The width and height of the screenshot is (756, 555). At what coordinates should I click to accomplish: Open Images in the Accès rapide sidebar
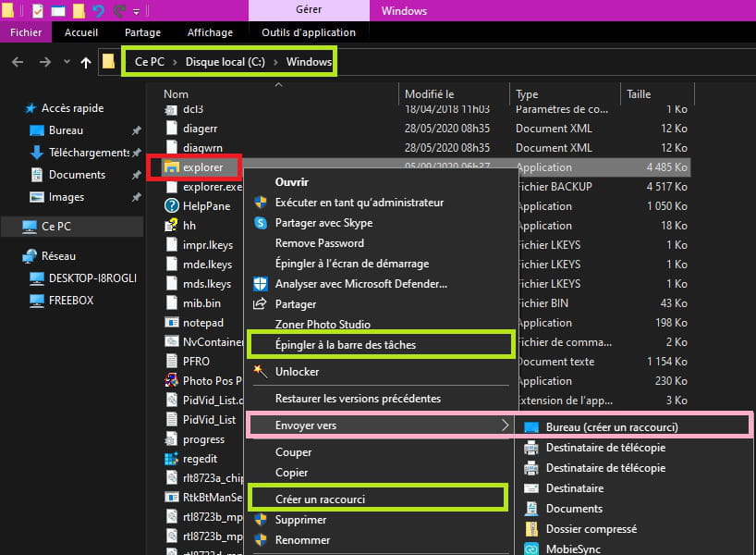(67, 197)
